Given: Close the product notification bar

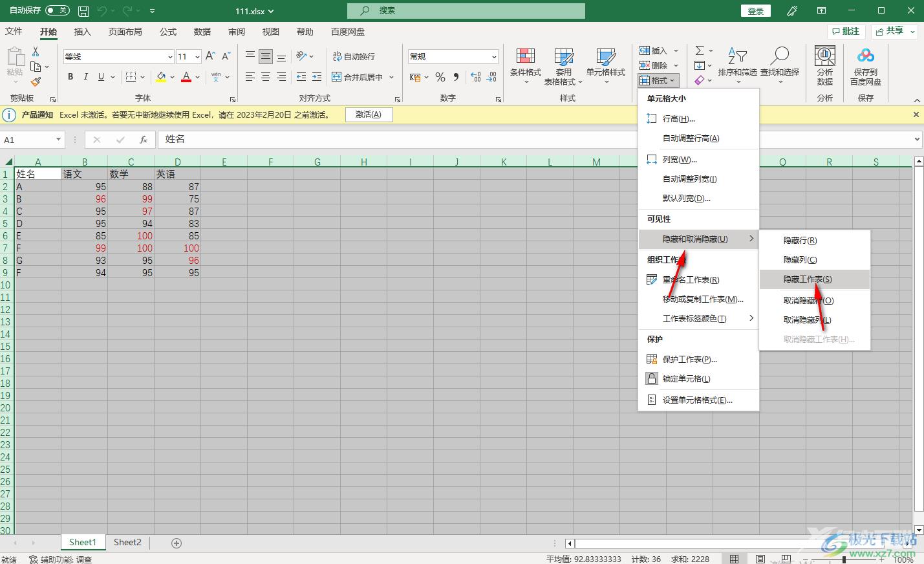Looking at the screenshot, I should [916, 114].
